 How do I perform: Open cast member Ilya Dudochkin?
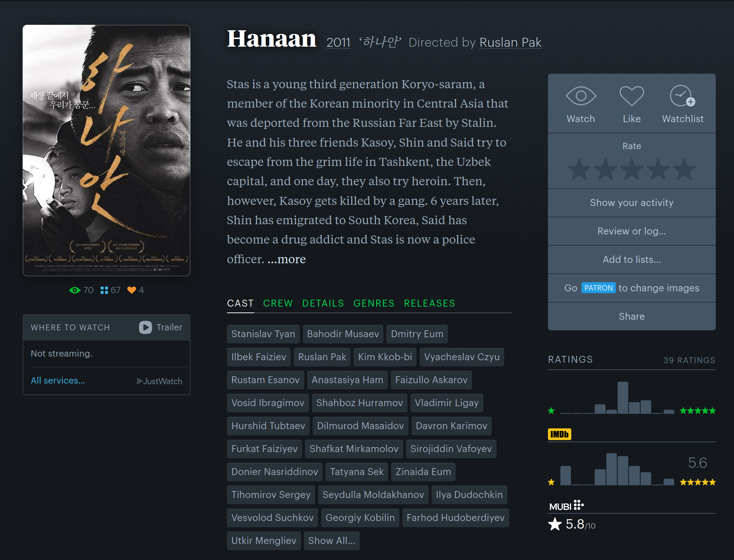pos(470,495)
